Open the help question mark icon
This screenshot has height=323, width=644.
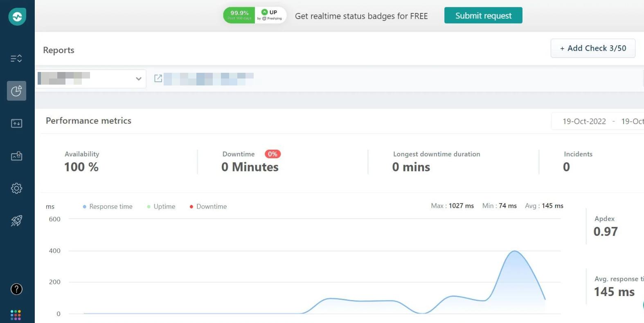pyautogui.click(x=16, y=289)
